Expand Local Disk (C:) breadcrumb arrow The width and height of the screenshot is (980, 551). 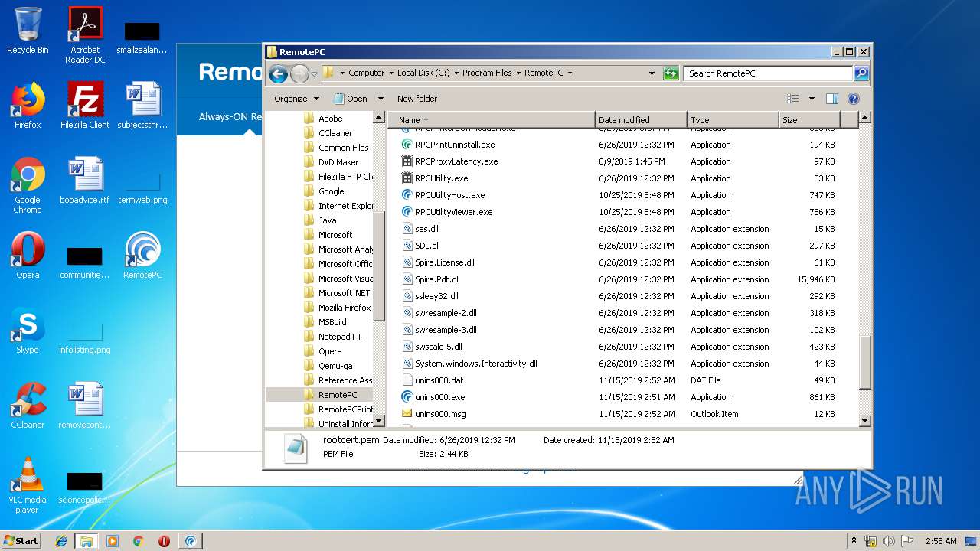point(456,73)
